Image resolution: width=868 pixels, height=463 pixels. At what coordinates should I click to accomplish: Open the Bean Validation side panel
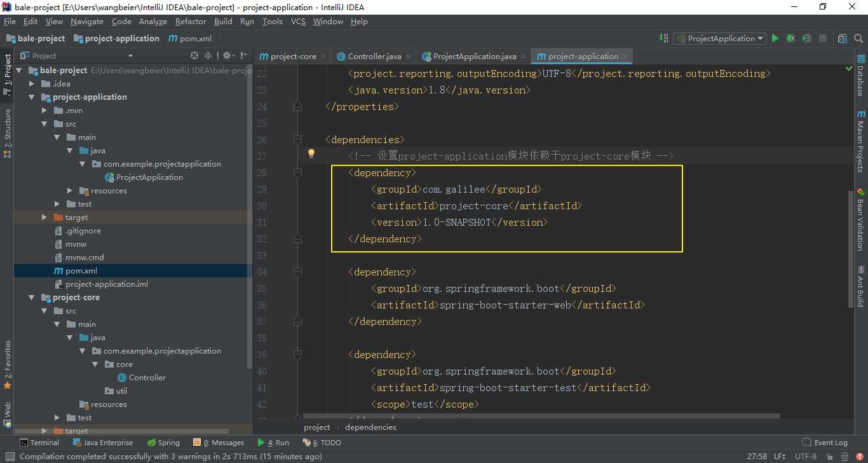pyautogui.click(x=860, y=219)
